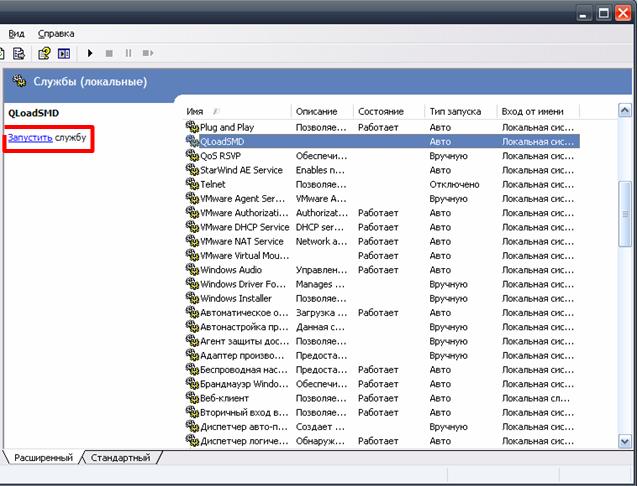Click the Pause service toolbar icon
Screen dimensions: 638x486
[x=129, y=53]
